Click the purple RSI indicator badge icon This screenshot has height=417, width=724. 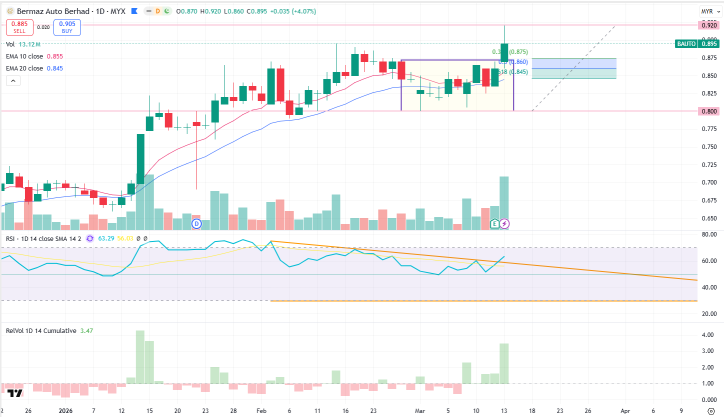tap(90, 239)
